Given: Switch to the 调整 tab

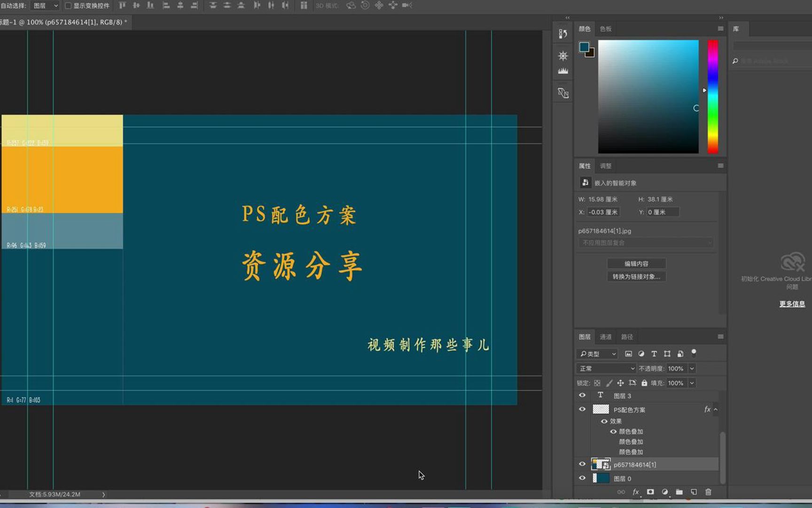Looking at the screenshot, I should click(x=606, y=166).
